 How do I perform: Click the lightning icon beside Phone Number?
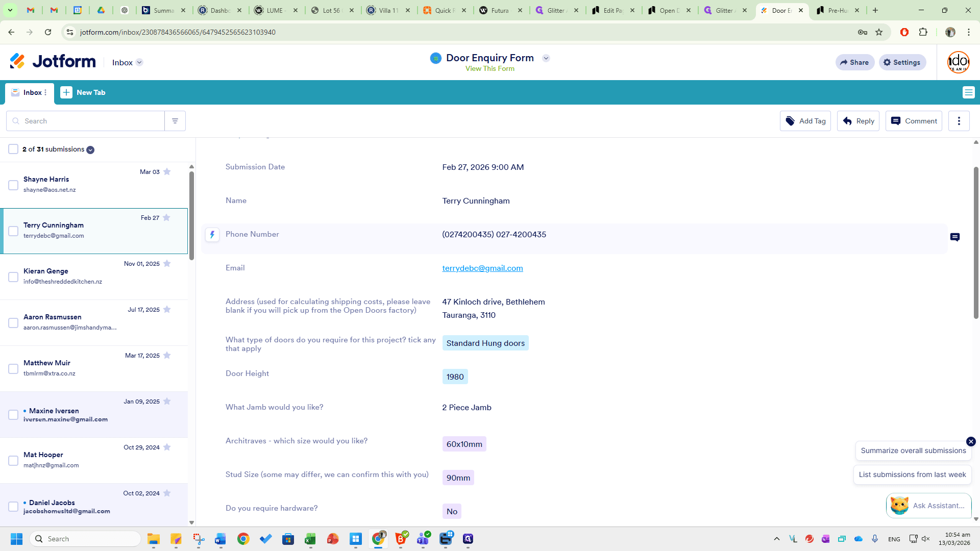[x=212, y=235]
